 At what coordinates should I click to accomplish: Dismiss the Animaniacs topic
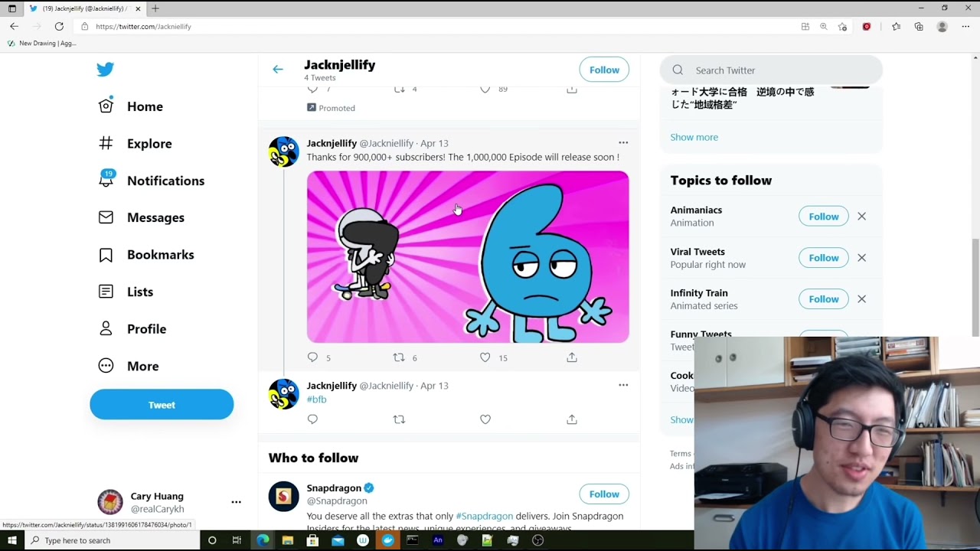[x=861, y=217]
